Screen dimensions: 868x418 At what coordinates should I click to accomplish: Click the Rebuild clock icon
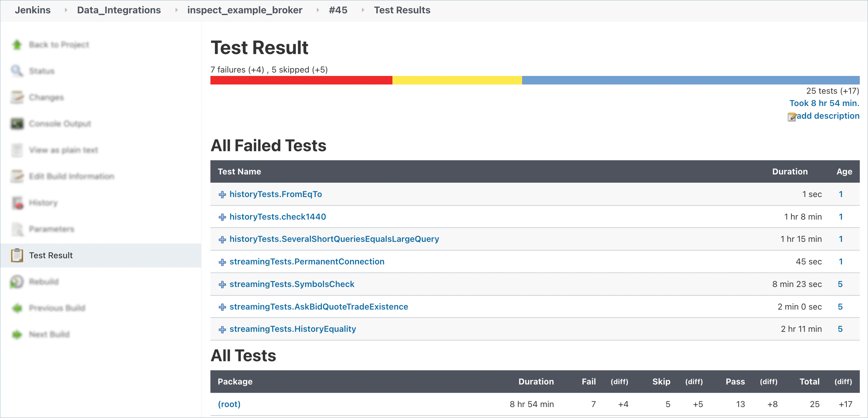17,282
